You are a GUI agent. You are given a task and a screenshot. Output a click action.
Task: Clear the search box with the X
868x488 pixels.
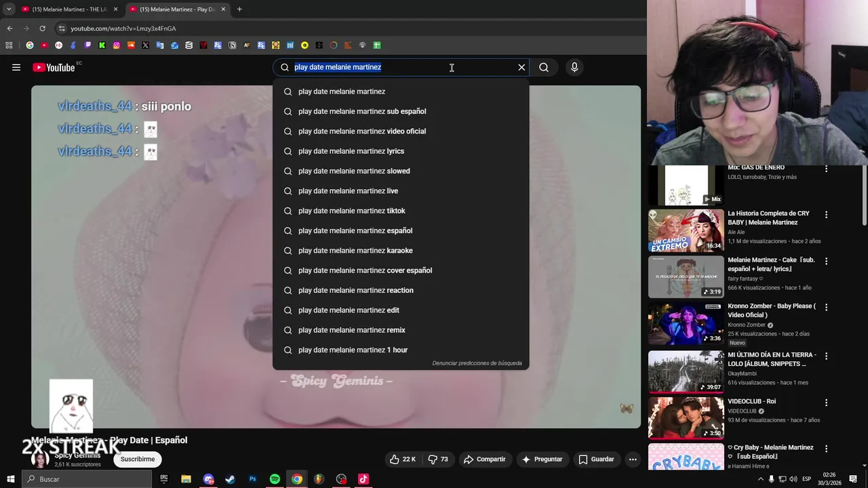pyautogui.click(x=521, y=67)
